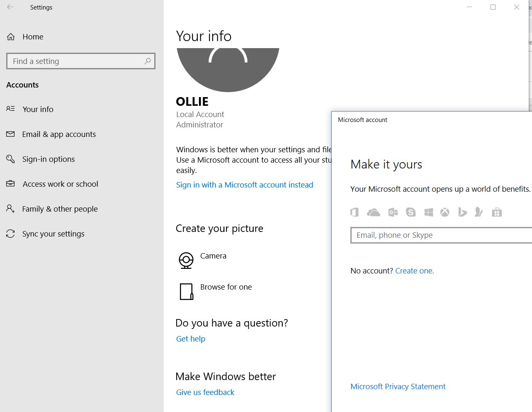
Task: Click the OLLIE account name
Action: tap(192, 102)
